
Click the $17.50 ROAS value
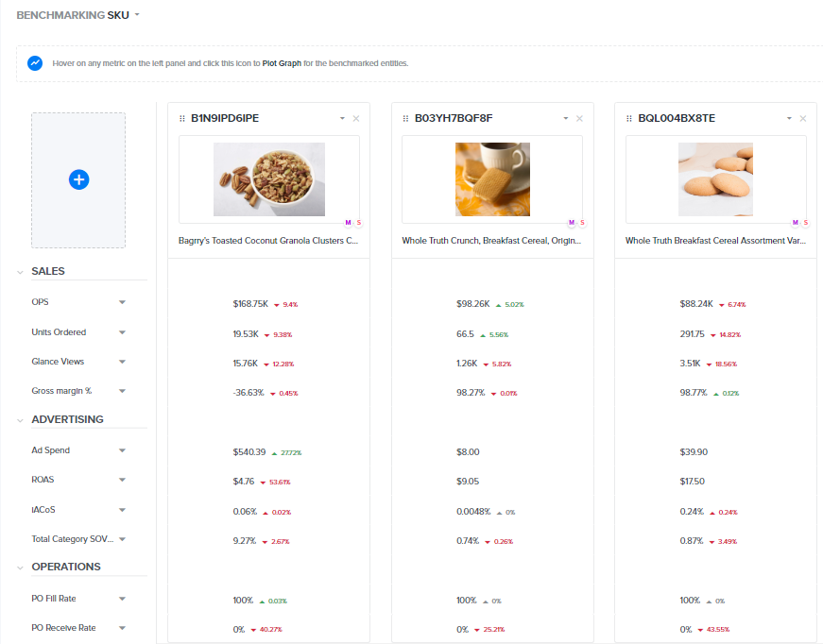693,482
